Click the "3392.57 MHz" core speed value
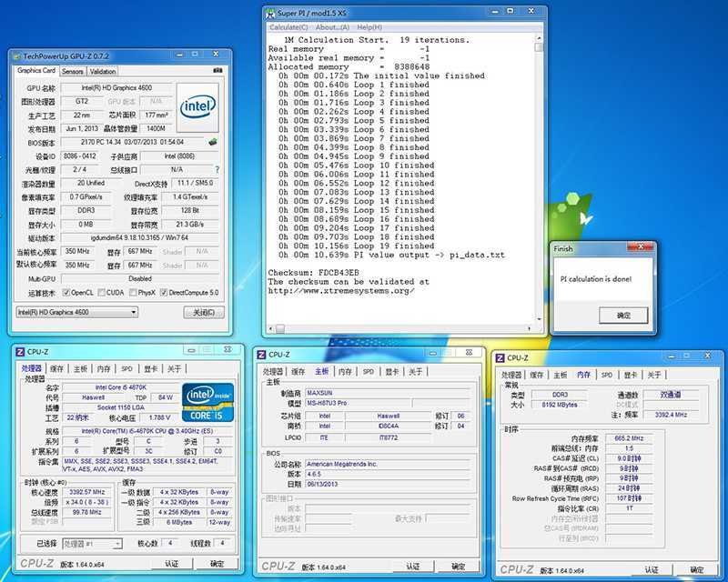 (86, 492)
